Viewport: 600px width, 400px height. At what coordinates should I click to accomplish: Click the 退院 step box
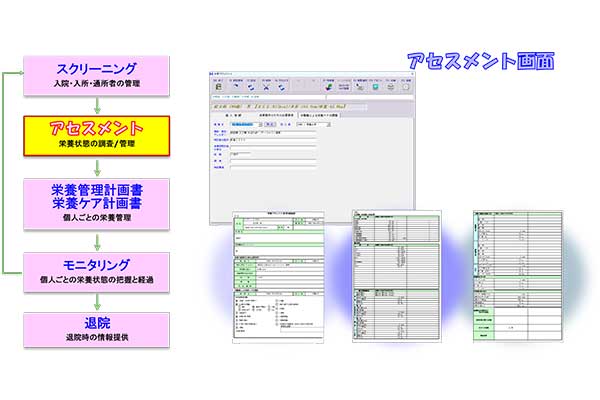(x=97, y=330)
